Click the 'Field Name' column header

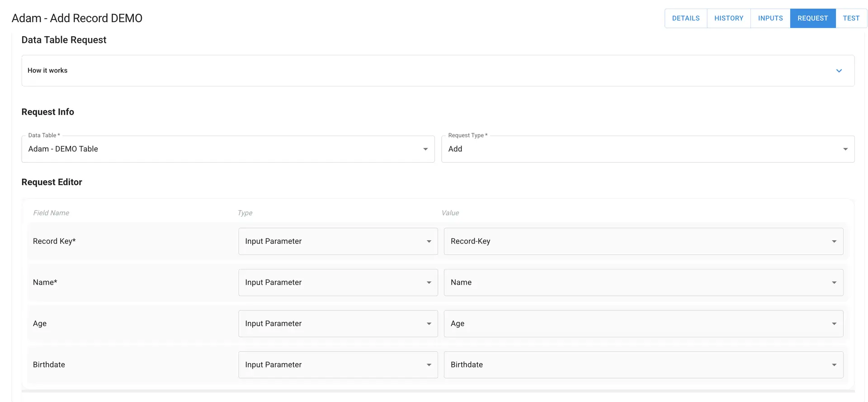tap(51, 213)
